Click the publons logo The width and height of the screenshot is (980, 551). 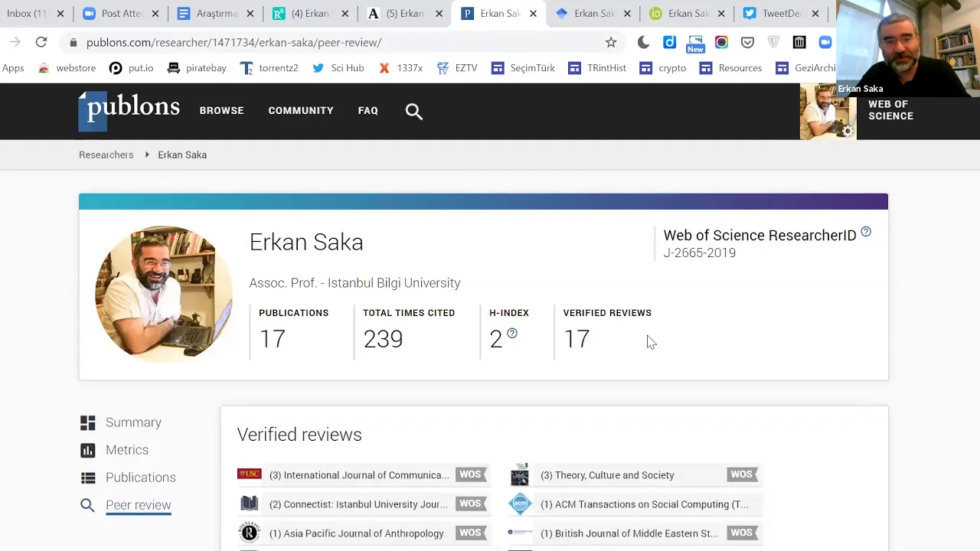point(129,111)
